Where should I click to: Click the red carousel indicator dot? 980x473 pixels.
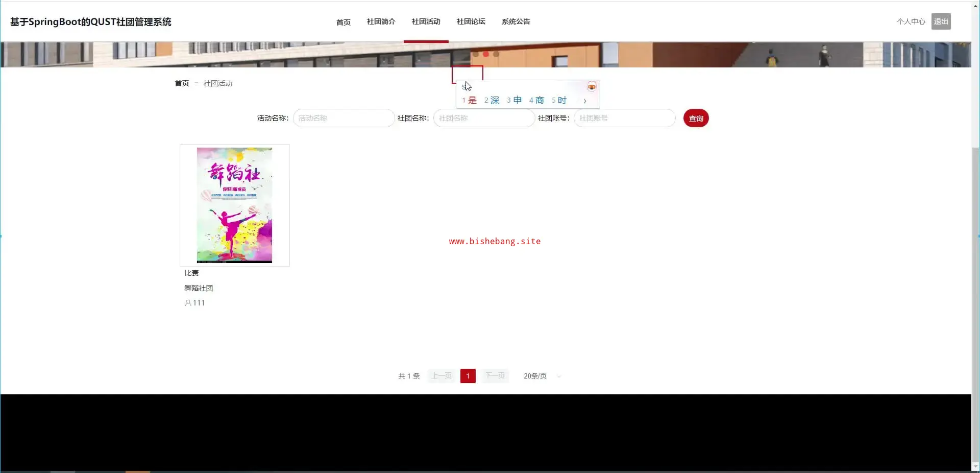point(485,54)
